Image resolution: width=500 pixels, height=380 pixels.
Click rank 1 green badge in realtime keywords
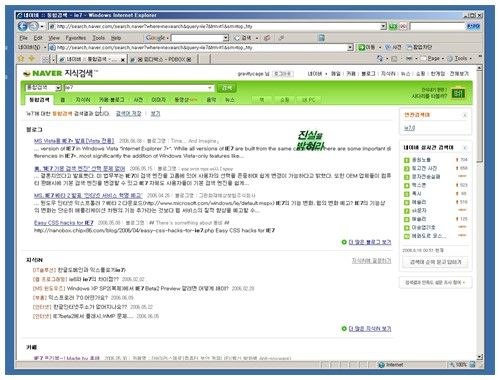pos(406,160)
